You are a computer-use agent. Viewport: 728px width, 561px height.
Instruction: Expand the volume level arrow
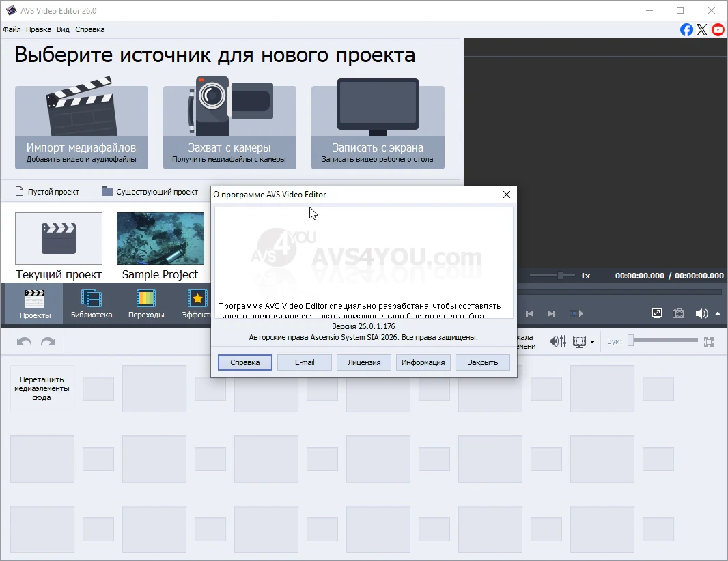(718, 314)
